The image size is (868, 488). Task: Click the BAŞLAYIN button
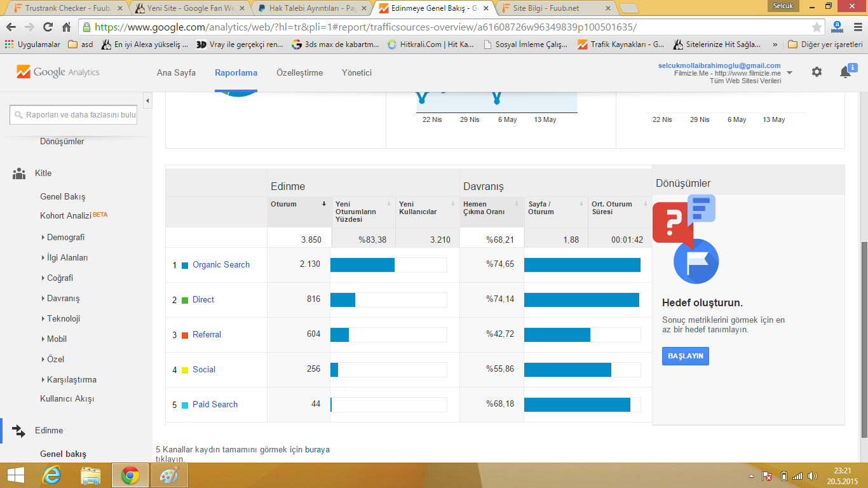(686, 356)
